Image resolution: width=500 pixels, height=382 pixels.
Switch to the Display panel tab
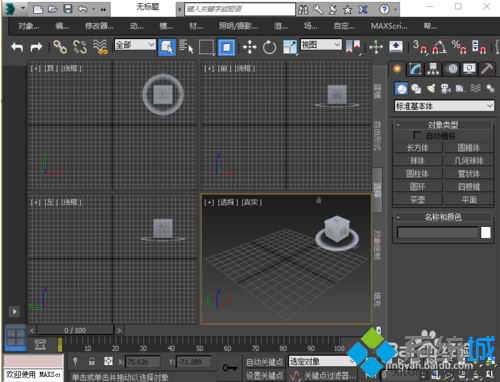(x=469, y=69)
